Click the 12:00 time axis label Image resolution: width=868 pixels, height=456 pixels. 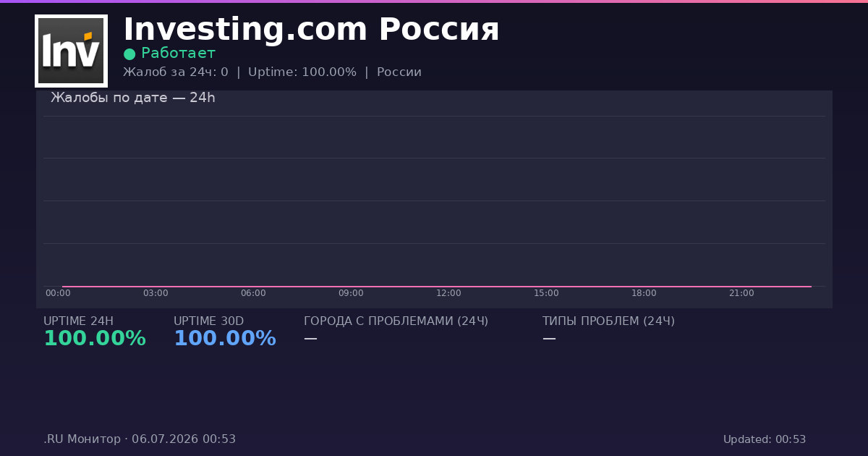(448, 293)
